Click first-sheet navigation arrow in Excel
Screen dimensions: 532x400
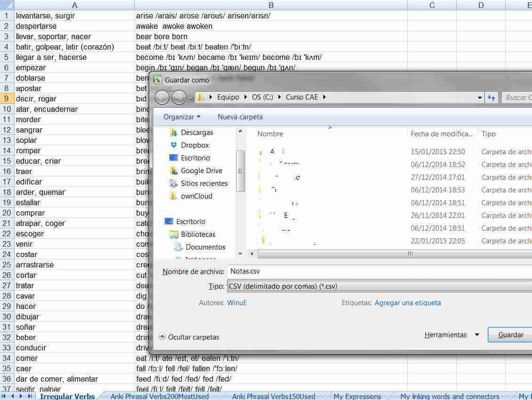tap(4, 396)
